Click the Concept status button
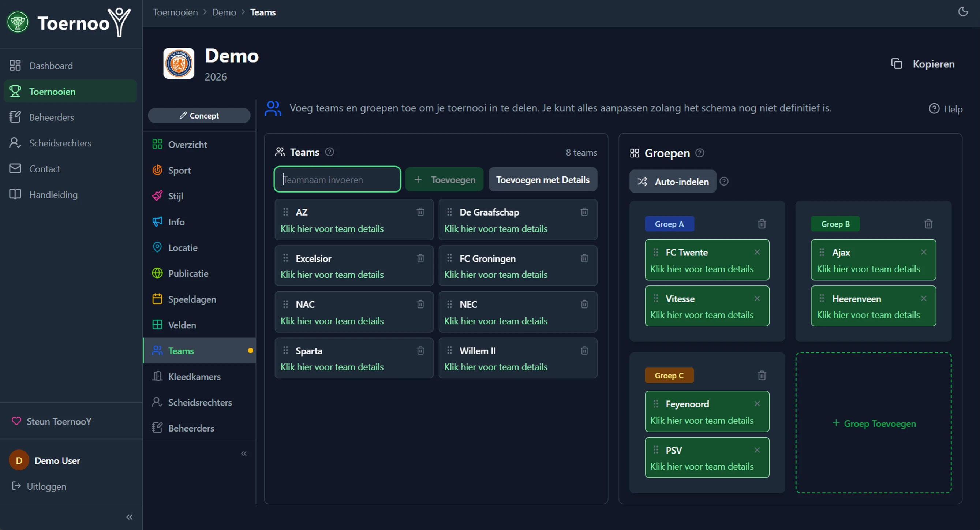Image resolution: width=980 pixels, height=530 pixels. pos(199,115)
